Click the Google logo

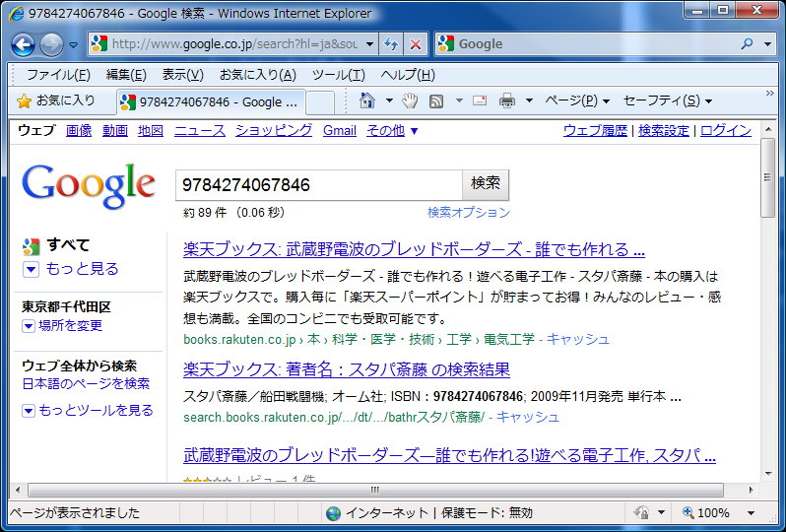[89, 185]
